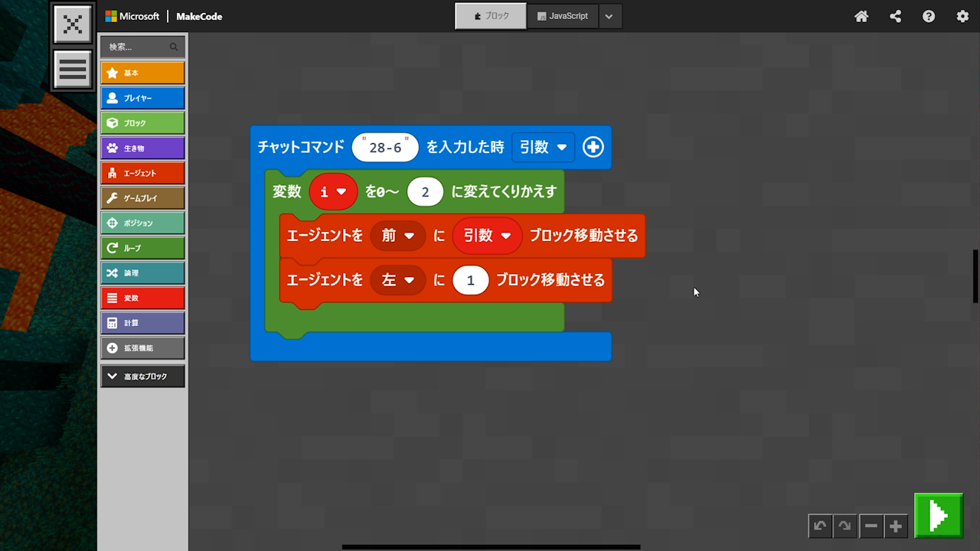
Task: Switch to the ブロック editor tab
Action: (491, 16)
